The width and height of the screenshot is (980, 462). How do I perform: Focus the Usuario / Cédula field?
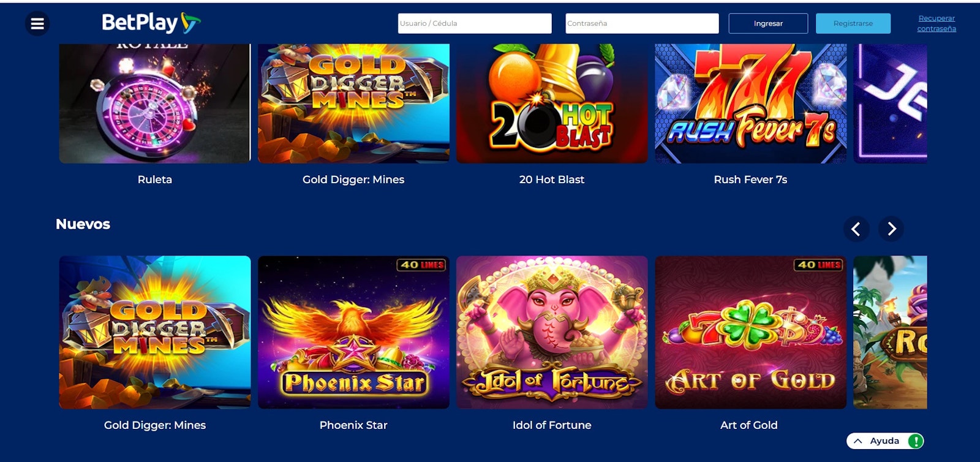(x=475, y=23)
